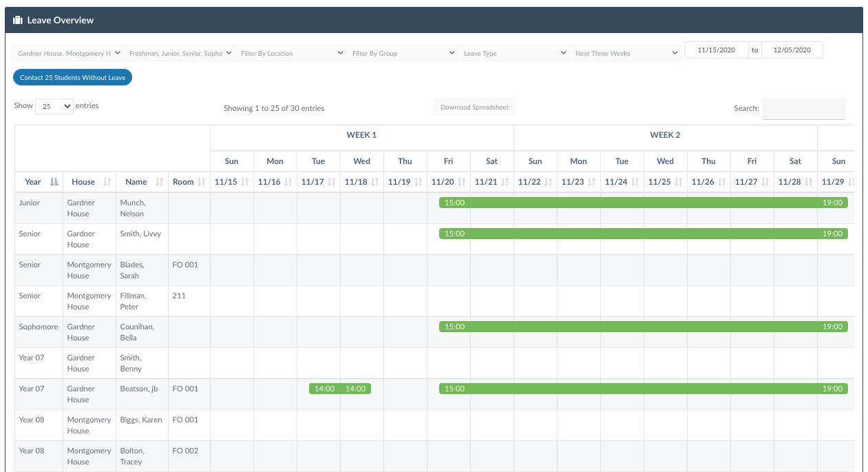
Task: Click room 211 in Fillman's row
Action: pyautogui.click(x=179, y=296)
